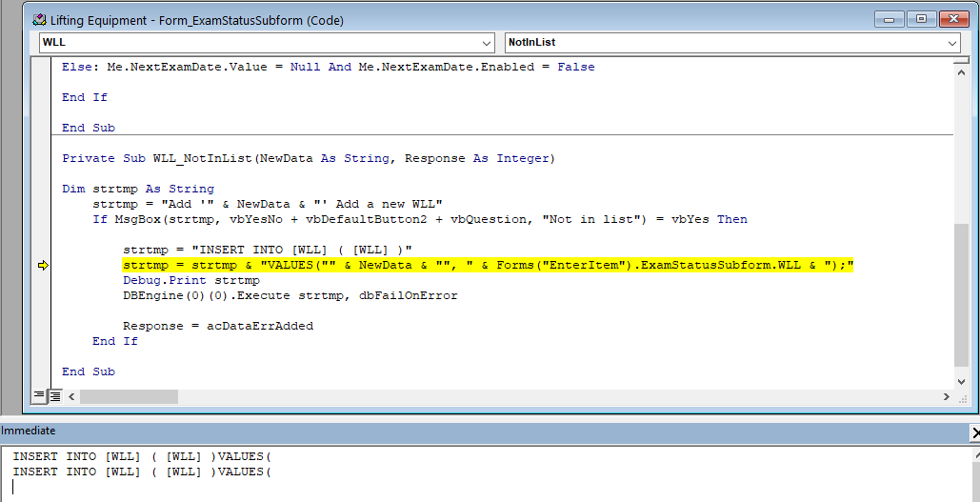
Task: Click the horizontal scrollbar thumb
Action: (129, 396)
